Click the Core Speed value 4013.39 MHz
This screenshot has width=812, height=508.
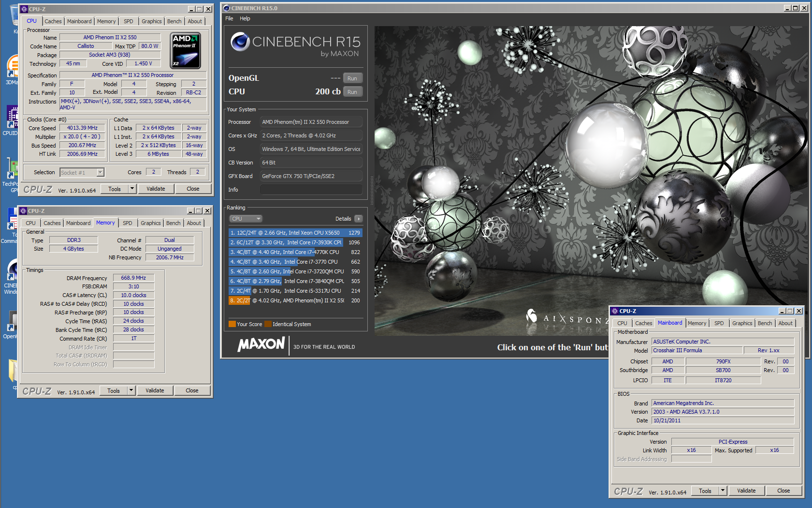point(82,128)
